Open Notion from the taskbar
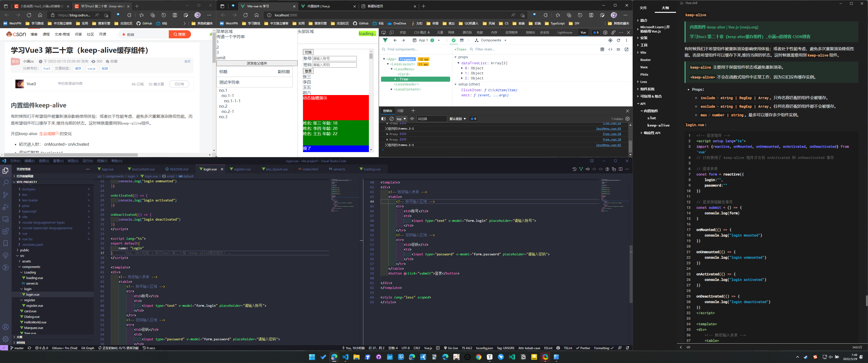Viewport: 868px width, 363px height. 523,357
